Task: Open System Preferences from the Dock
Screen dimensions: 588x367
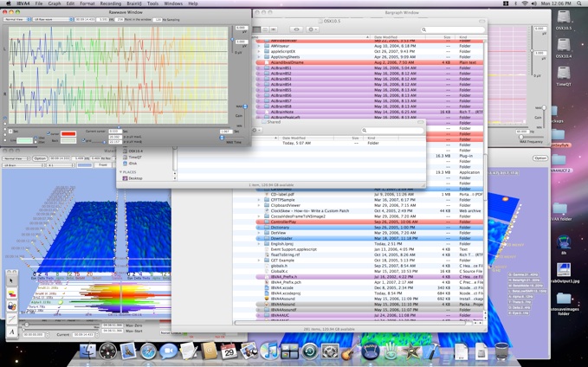Action: tap(330, 351)
